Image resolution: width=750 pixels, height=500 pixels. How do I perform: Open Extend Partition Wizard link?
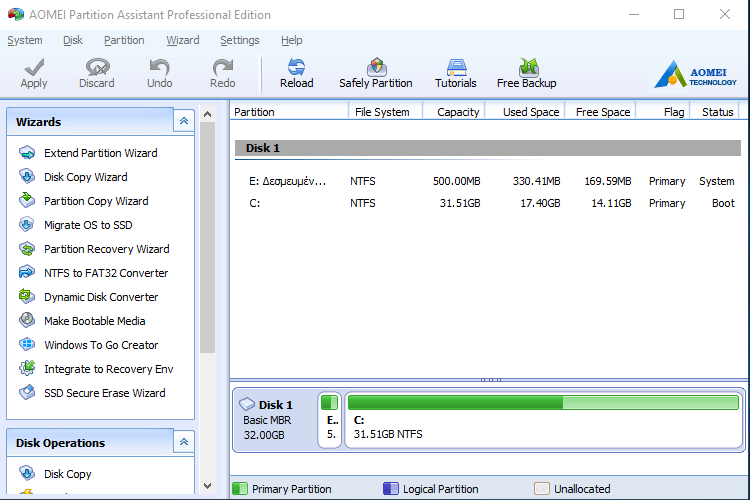tap(100, 153)
